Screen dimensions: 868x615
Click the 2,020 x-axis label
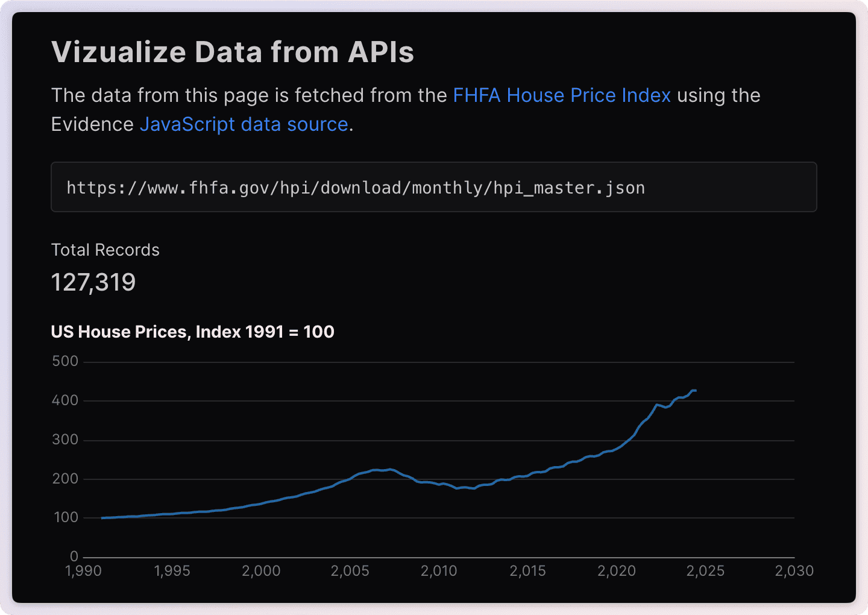617,571
